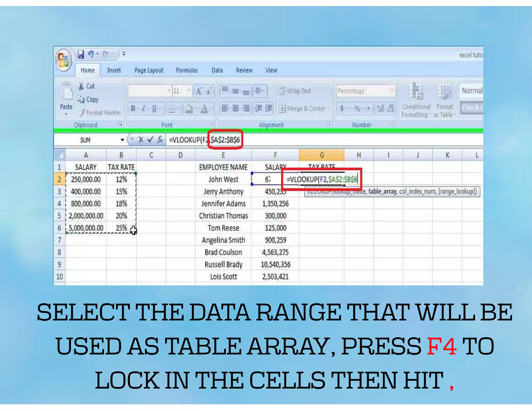Click the Conditional Formatting icon
This screenshot has width=532, height=411.
pos(416,91)
